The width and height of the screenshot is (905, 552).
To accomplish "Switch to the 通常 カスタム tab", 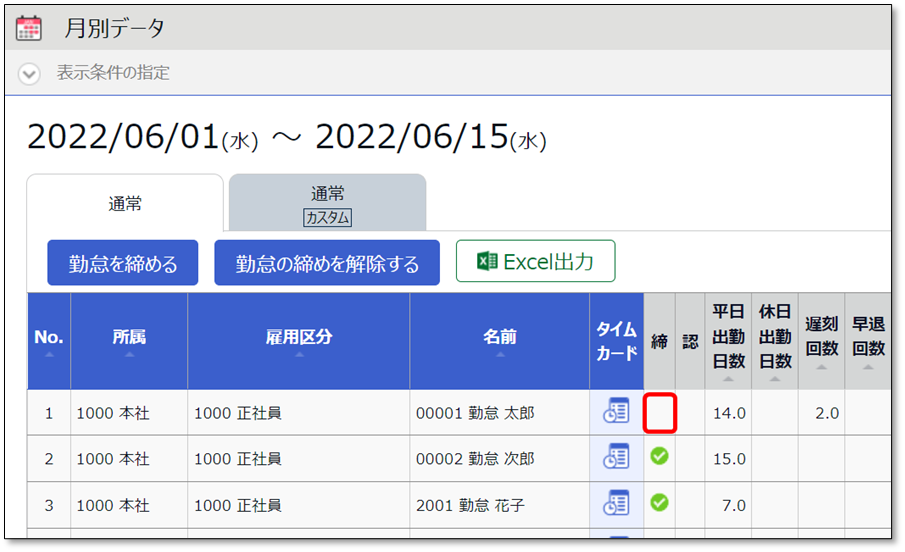I will 327,204.
